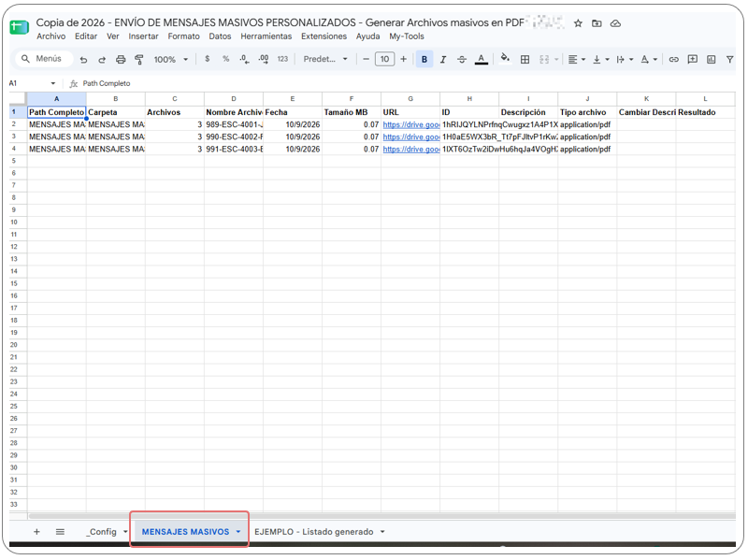The width and height of the screenshot is (748, 560).
Task: Expand the name box dropdown next to A1
Action: (x=53, y=83)
